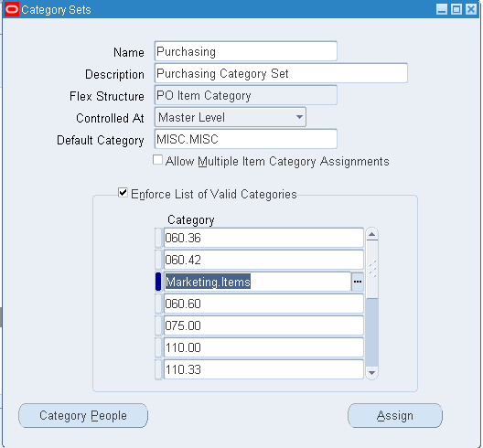Click the Assign button
The height and width of the screenshot is (448, 483).
click(395, 416)
